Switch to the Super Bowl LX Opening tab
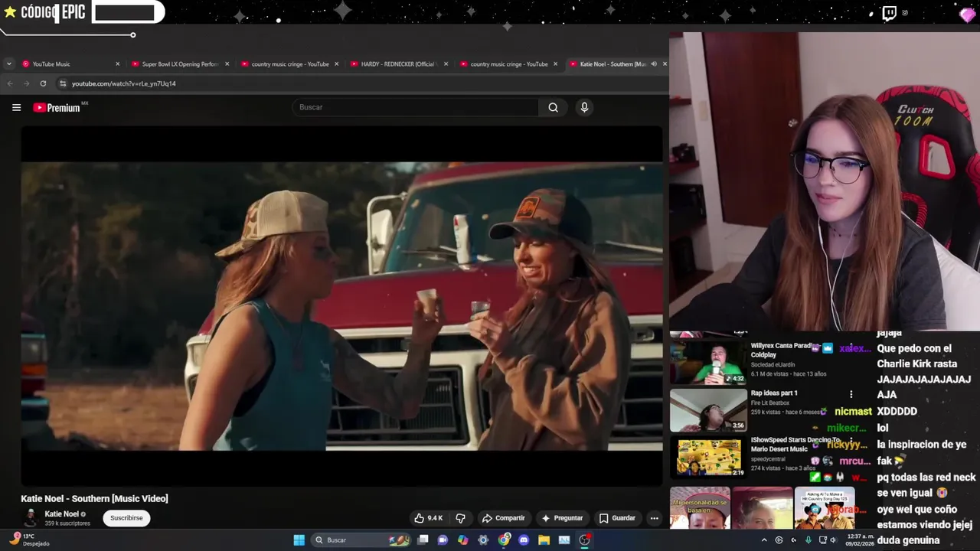980x551 pixels. [x=180, y=64]
